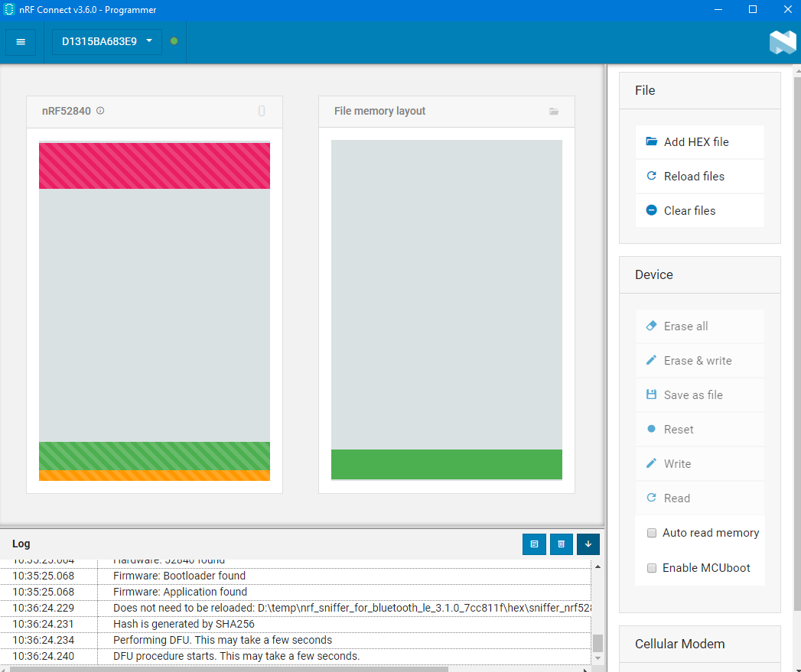This screenshot has height=672, width=801.
Task: Toggle log autoscroll down-arrow button
Action: click(588, 544)
